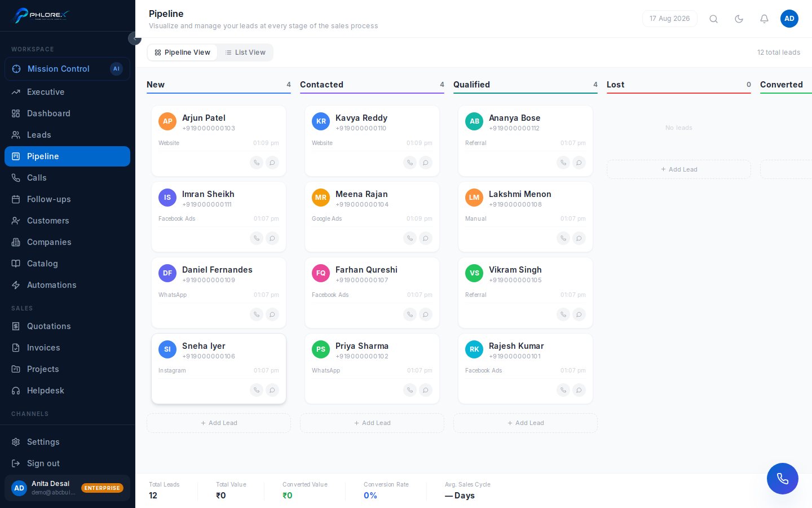
Task: Click the Conversion Rate 0% value
Action: [x=370, y=496]
